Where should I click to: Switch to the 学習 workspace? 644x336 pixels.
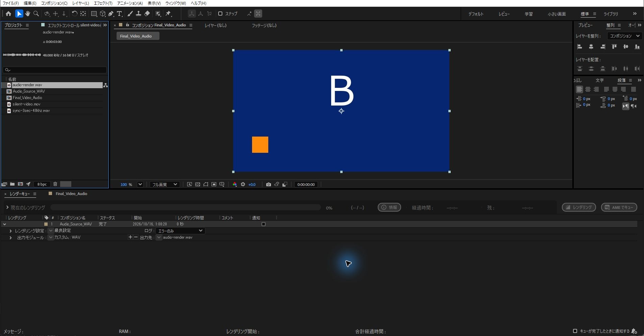(528, 14)
